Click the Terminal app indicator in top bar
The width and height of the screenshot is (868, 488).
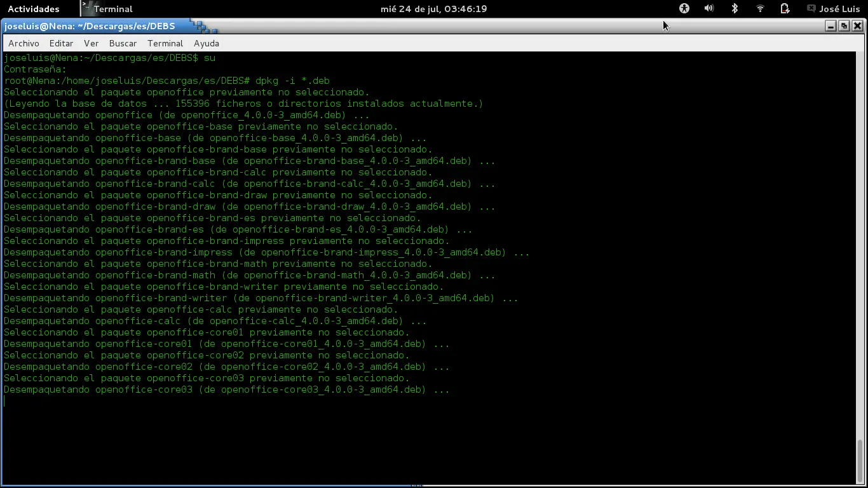107,9
